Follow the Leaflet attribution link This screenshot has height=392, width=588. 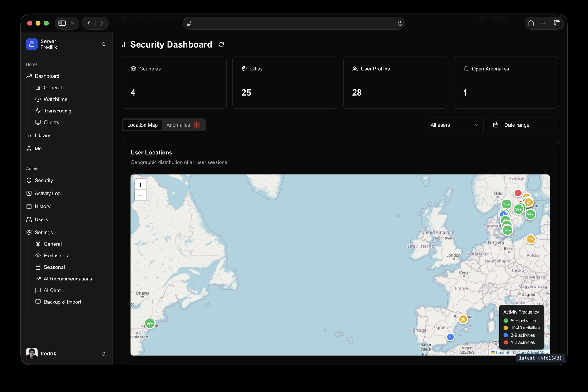502,352
